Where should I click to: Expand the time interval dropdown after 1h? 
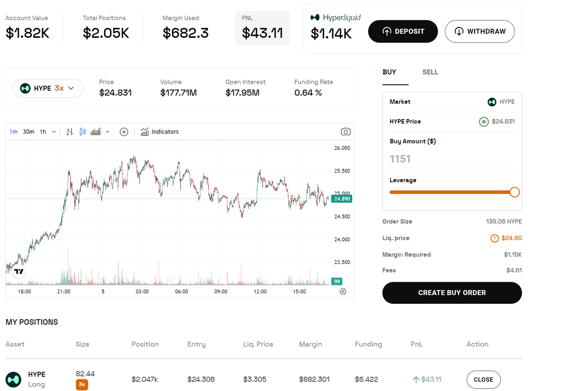[x=54, y=132]
